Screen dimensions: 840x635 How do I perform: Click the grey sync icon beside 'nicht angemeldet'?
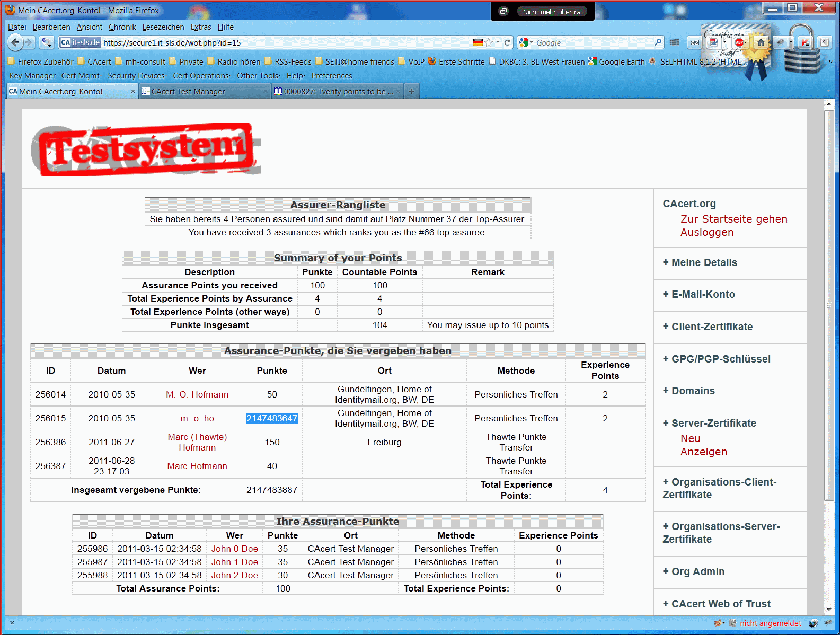click(732, 623)
